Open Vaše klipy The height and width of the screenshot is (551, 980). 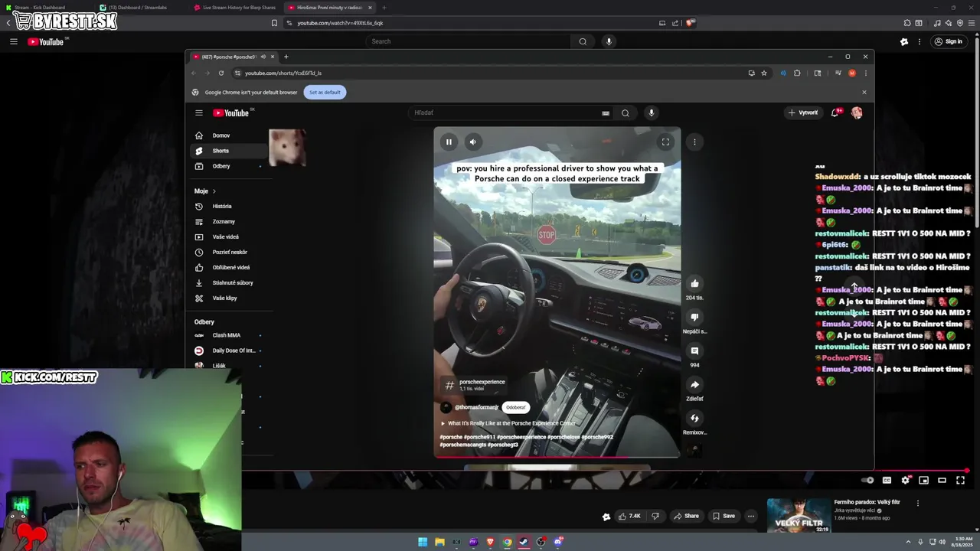[229, 298]
